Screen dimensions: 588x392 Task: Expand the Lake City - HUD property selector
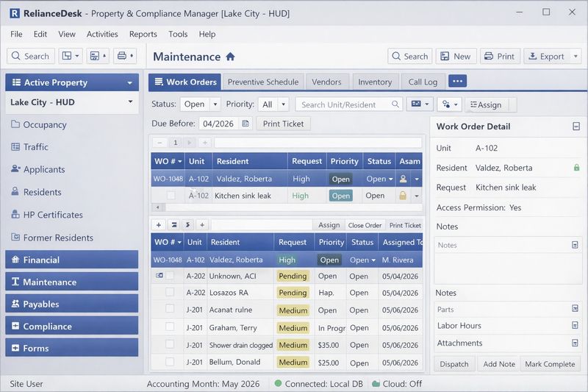[130, 102]
